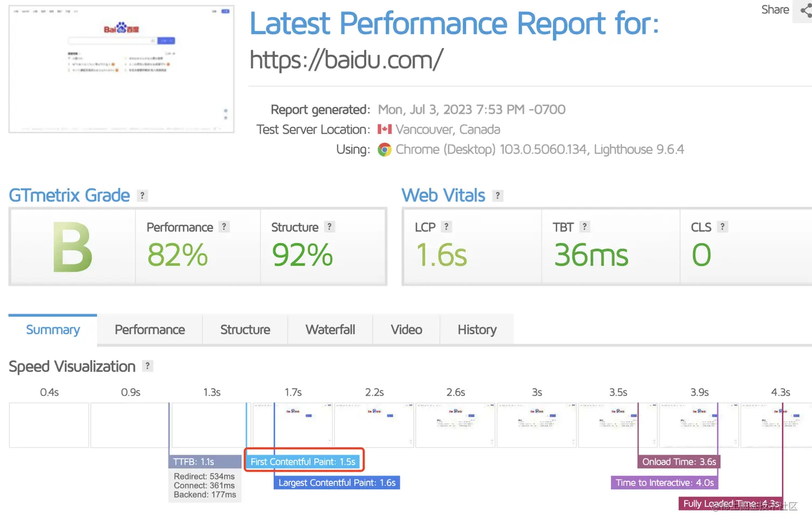Click the 0.4s blank filmstrip frame
Screen dimensions: 812x526
coord(49,425)
